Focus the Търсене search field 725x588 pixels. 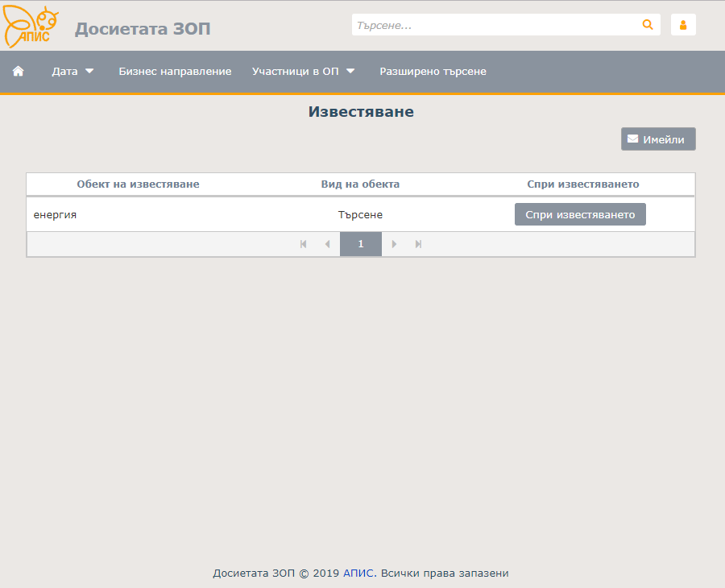495,25
